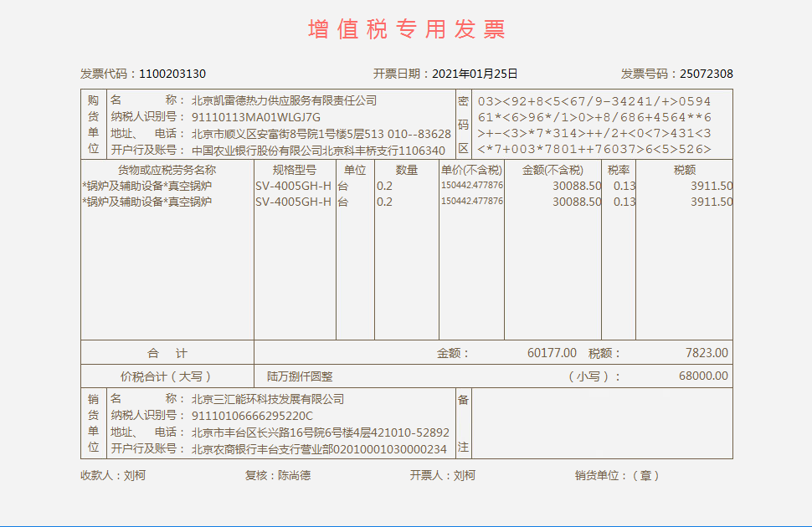Select cipher line starting with 61*<6>96
The width and height of the screenshot is (812, 527).
click(x=594, y=117)
